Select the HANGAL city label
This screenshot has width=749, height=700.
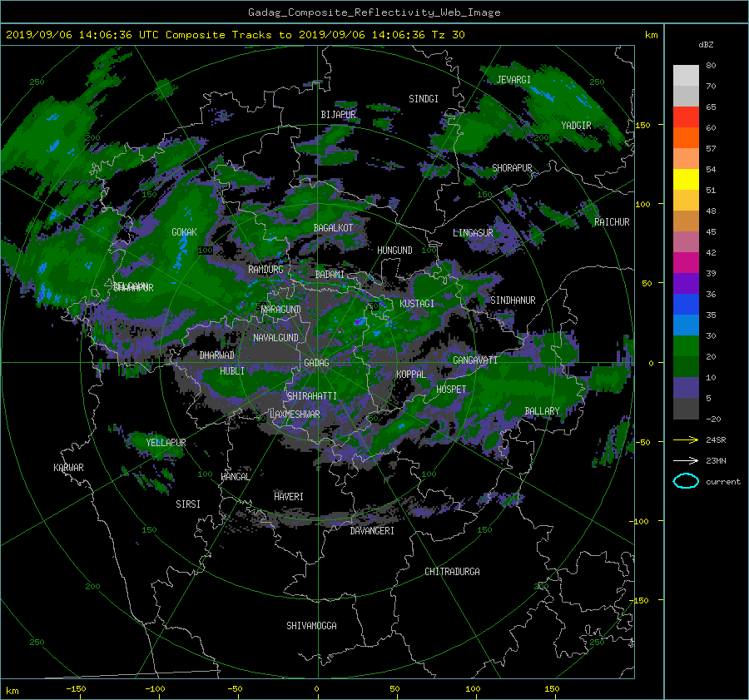[x=235, y=477]
